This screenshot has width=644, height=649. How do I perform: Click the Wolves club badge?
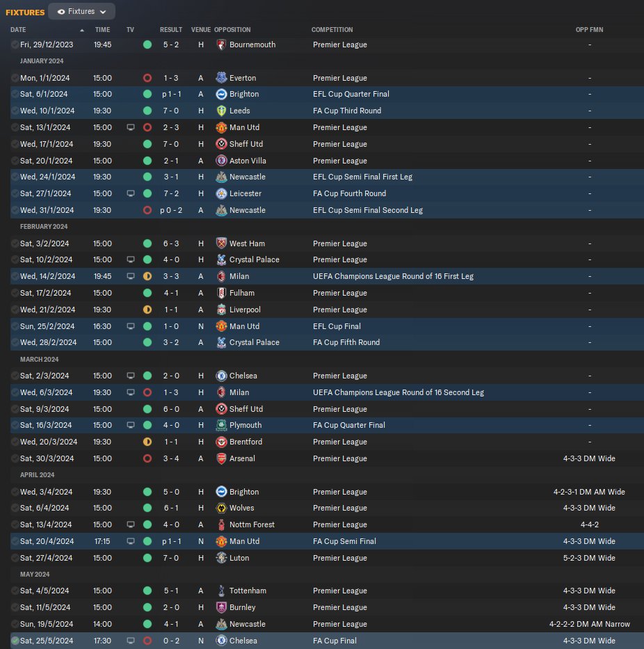tap(221, 508)
